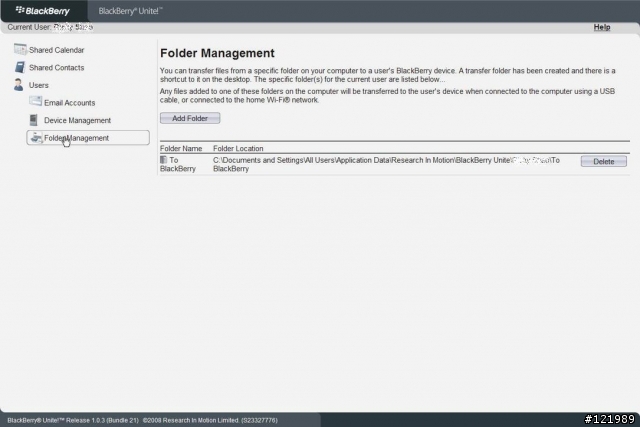
Task: Select the To BlackBerry folder name
Action: pyautogui.click(x=178, y=164)
